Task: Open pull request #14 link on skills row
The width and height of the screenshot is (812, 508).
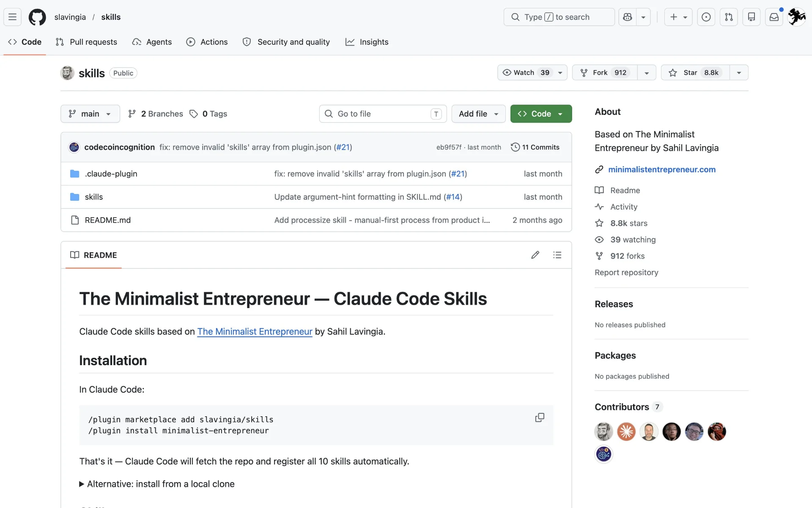Action: pos(453,197)
